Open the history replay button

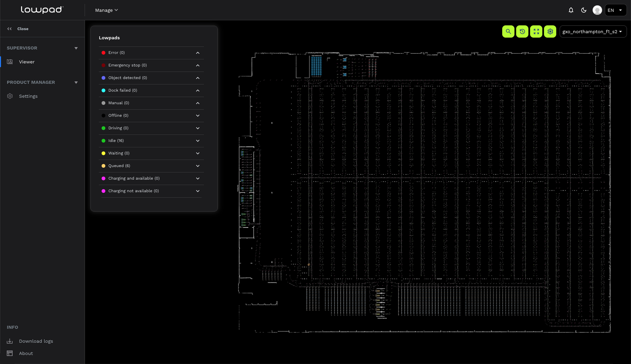coord(522,32)
